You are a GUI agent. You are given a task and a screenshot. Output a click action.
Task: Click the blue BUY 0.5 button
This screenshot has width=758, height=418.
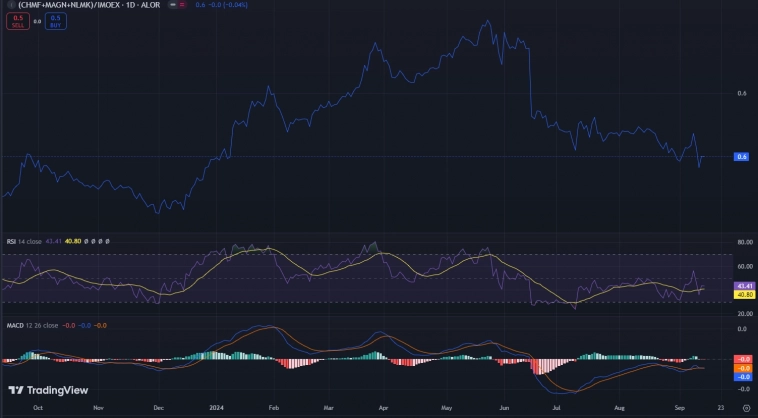click(x=55, y=20)
